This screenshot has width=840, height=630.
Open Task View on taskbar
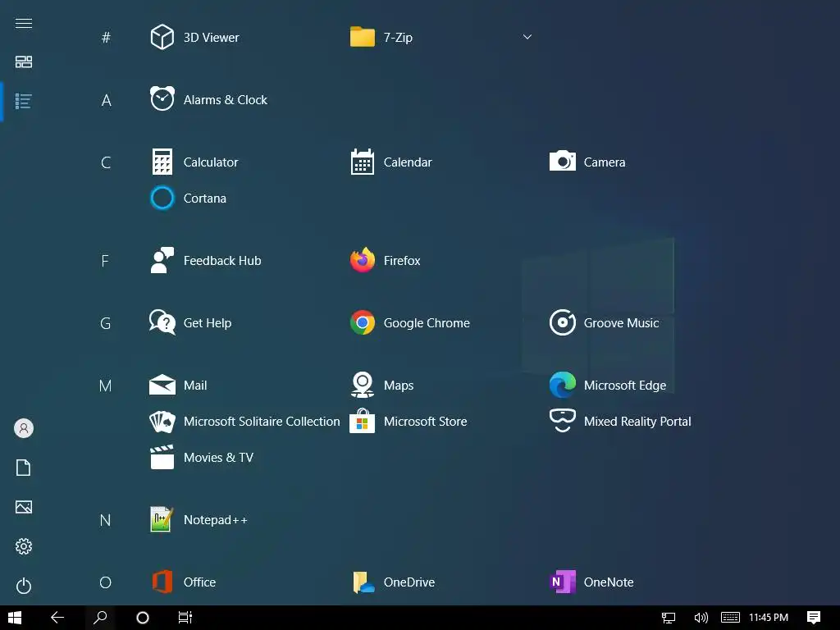tap(185, 618)
